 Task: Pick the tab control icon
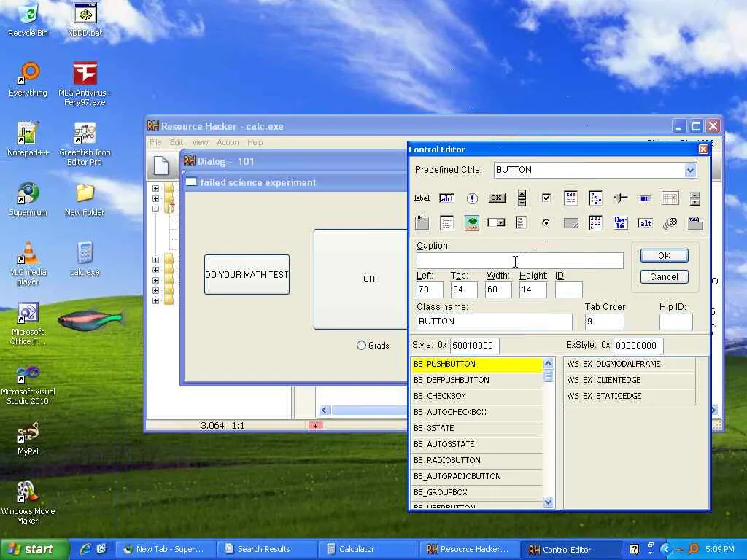coord(694,223)
